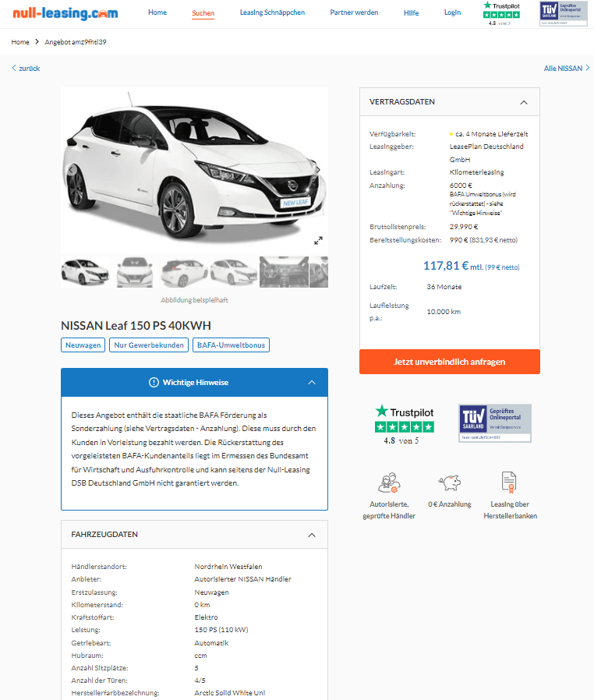Show previous car image with left arrow
Viewport: 594px width, 700px height.
(70, 170)
